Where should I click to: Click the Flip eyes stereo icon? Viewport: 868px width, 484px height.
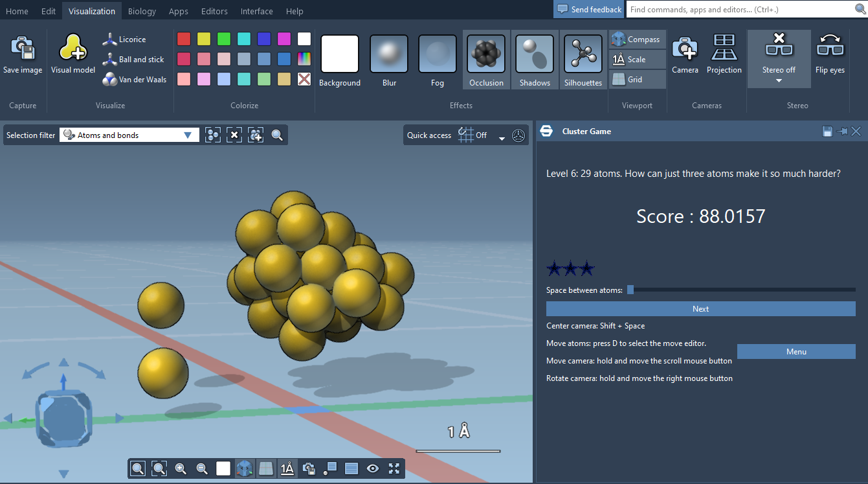[830, 49]
